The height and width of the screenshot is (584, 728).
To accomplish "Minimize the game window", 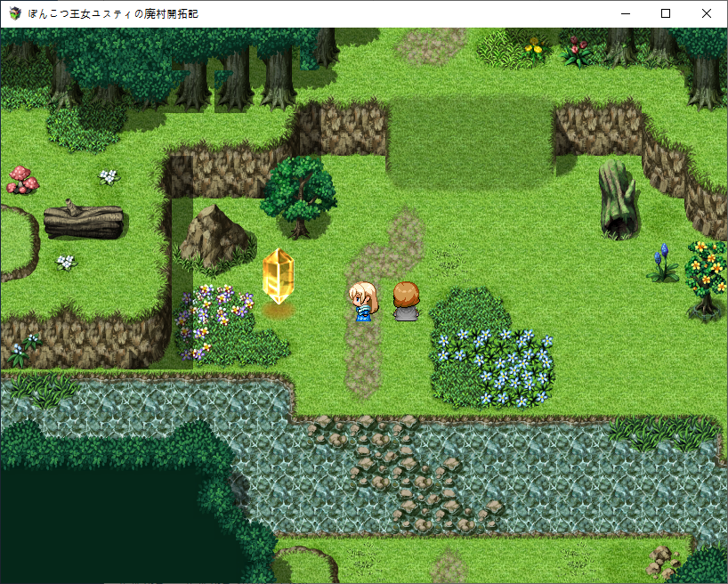I will tap(626, 13).
